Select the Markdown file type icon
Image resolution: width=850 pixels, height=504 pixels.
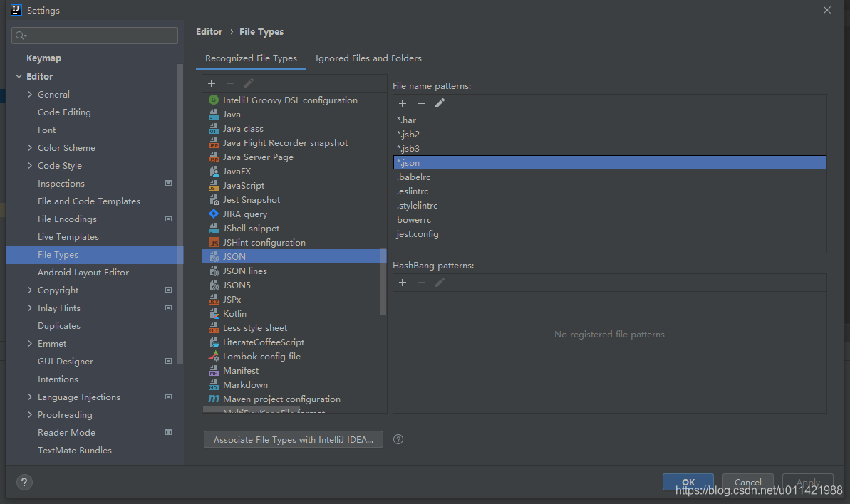(214, 385)
